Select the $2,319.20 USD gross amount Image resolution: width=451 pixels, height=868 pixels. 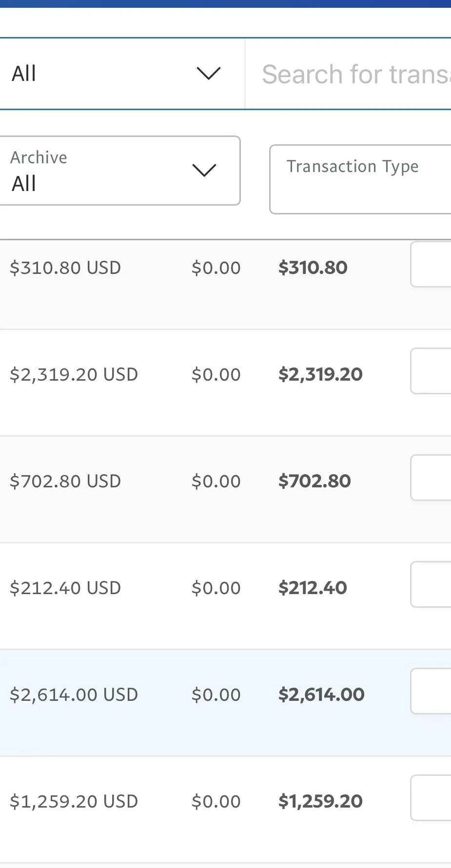[74, 374]
